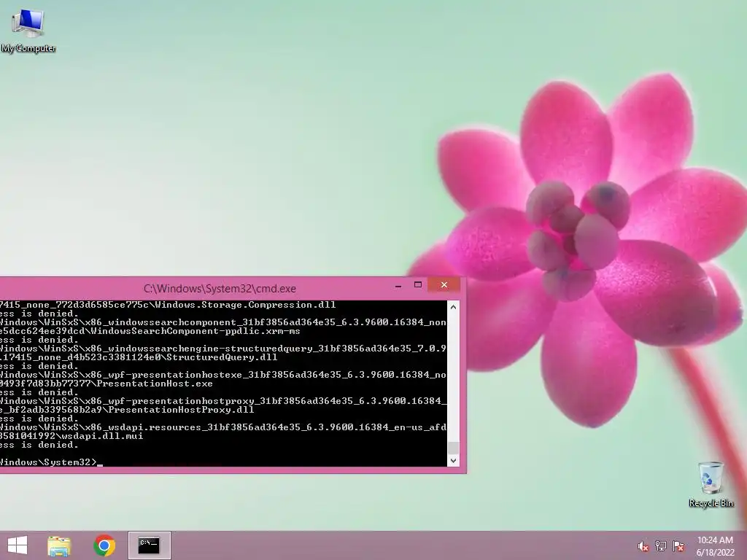Minimize the cmd.exe window
This screenshot has width=747, height=560.
[398, 285]
